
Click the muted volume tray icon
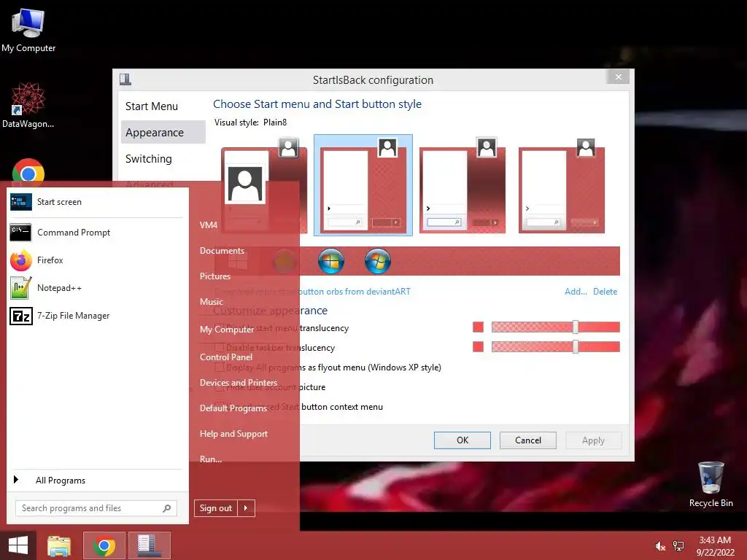point(659,546)
